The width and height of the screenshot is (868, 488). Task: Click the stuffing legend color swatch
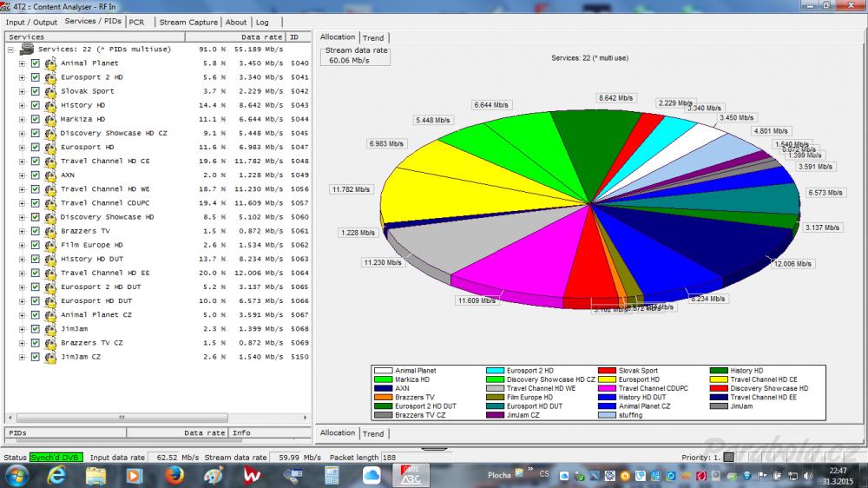607,415
